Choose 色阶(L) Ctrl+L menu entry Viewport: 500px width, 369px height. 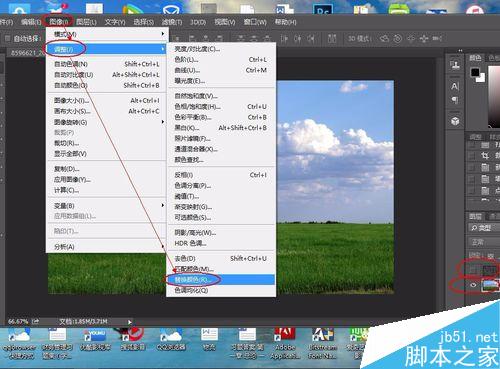point(221,60)
